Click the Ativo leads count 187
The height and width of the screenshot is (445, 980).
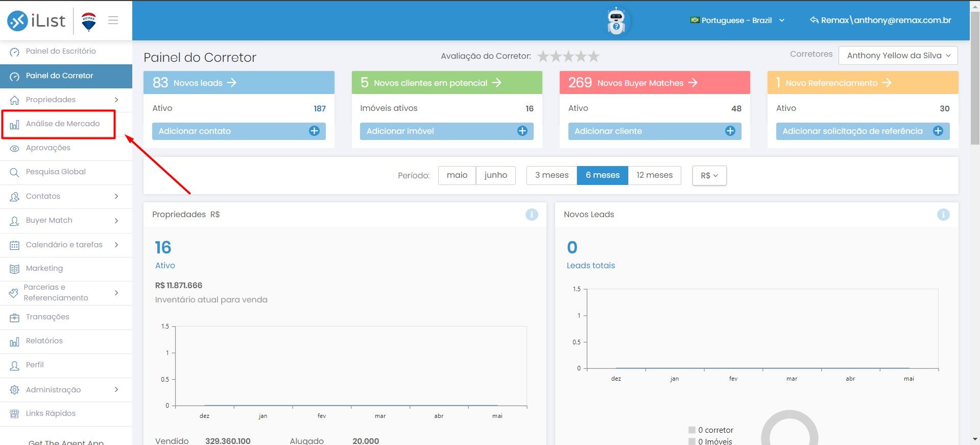pos(320,109)
